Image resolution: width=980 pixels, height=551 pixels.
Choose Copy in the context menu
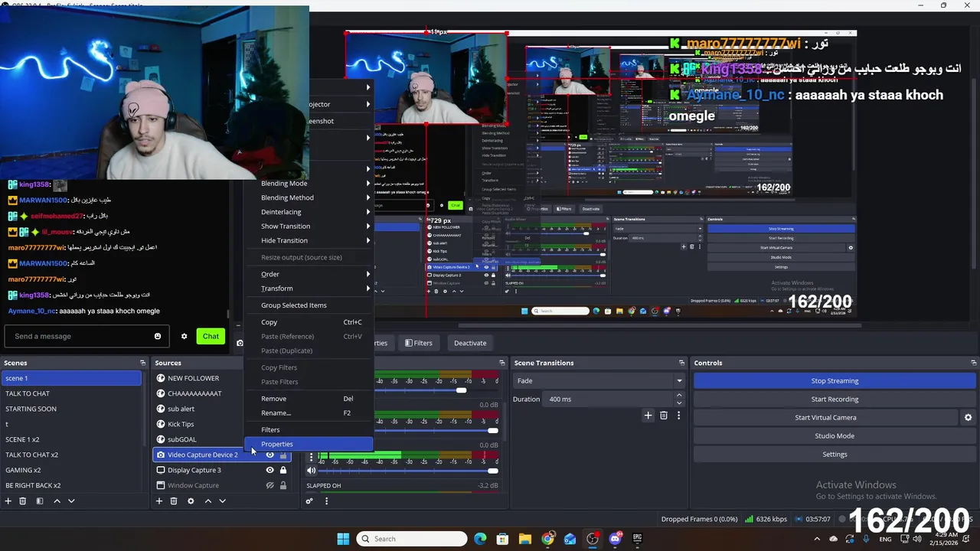[309, 322]
